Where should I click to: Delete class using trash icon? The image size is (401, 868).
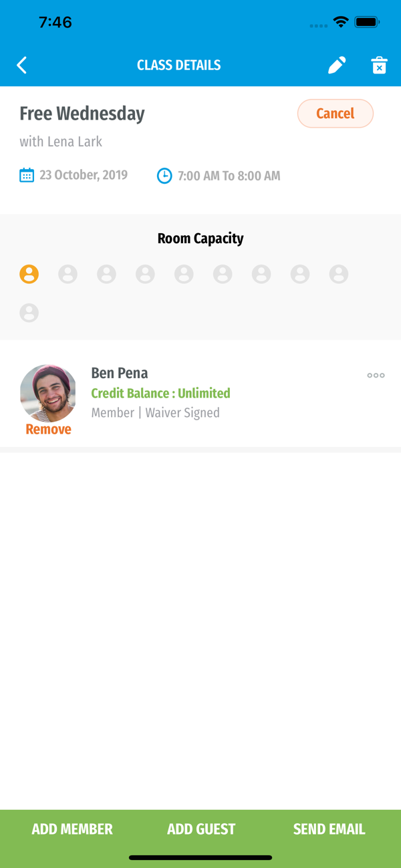click(x=379, y=65)
